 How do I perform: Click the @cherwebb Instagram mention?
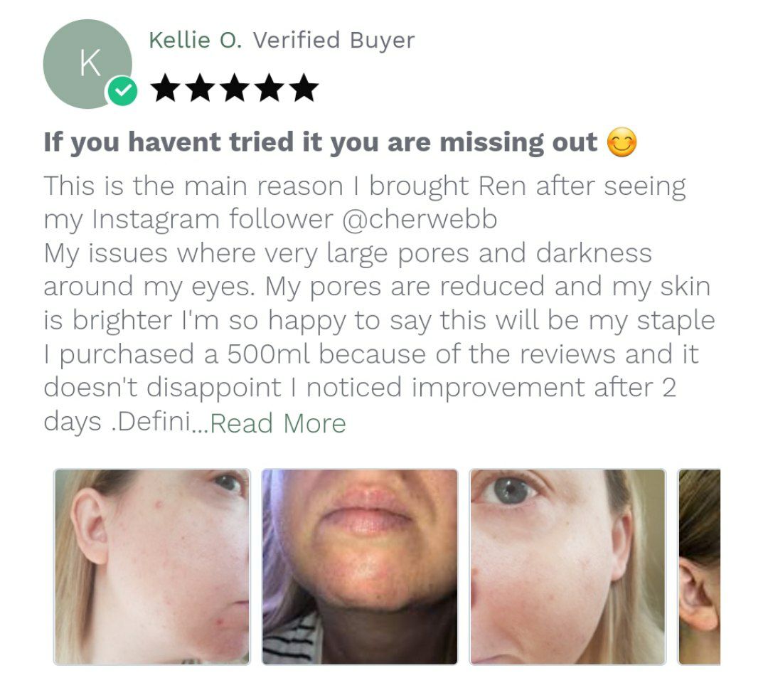[x=420, y=219]
